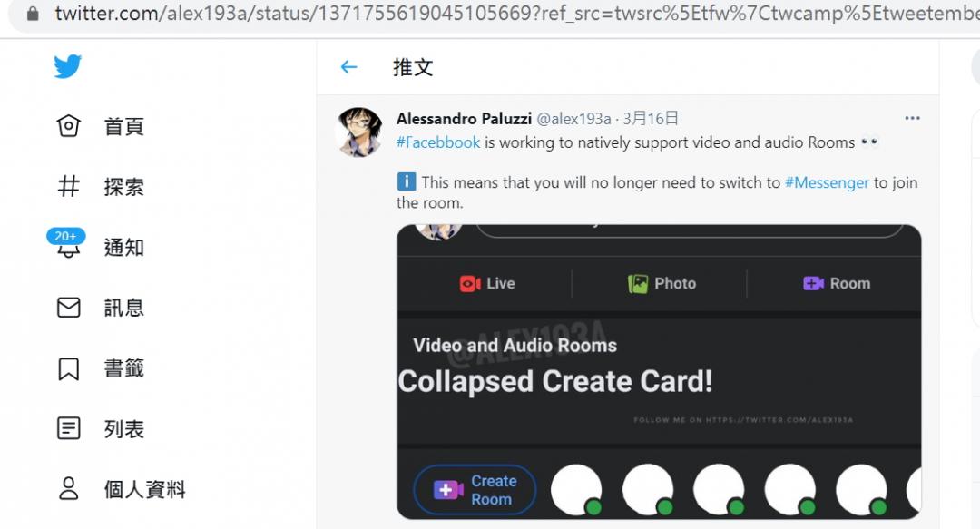Open 訊息 messages envelope icon
Screen dimensions: 980x529
click(69, 308)
